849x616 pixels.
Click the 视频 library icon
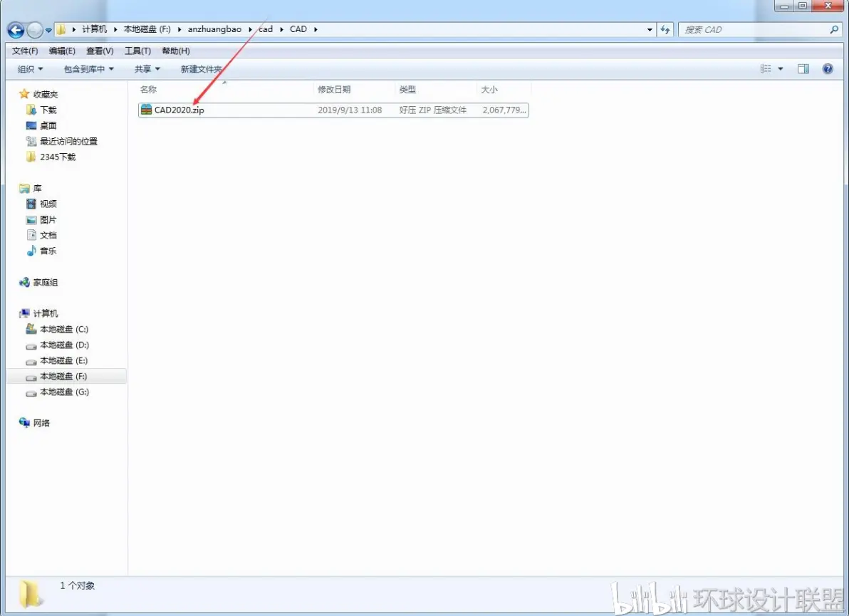tap(31, 204)
